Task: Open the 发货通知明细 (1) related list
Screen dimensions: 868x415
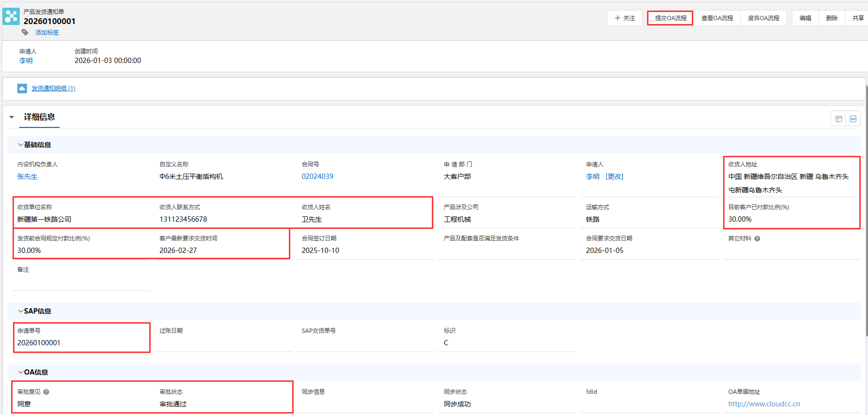Action: [53, 88]
